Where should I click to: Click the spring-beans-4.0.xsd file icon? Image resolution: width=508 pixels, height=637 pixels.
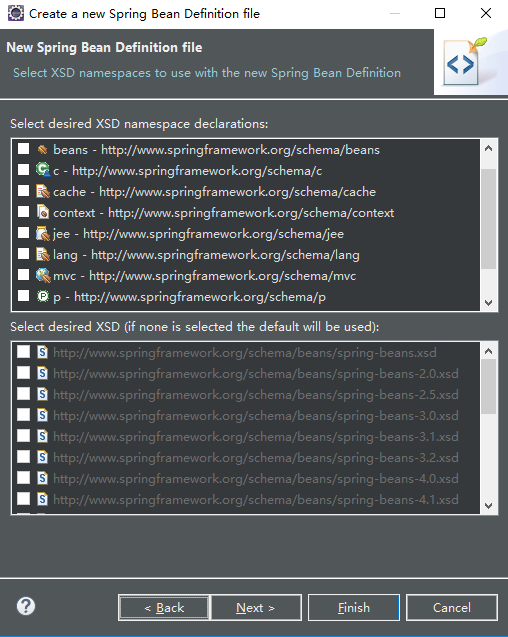point(42,478)
